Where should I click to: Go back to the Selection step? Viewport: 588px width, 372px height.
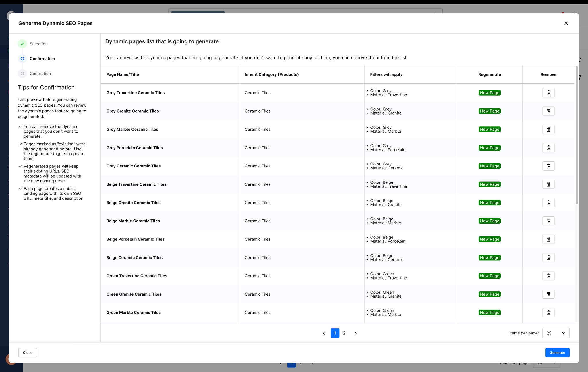(33, 44)
